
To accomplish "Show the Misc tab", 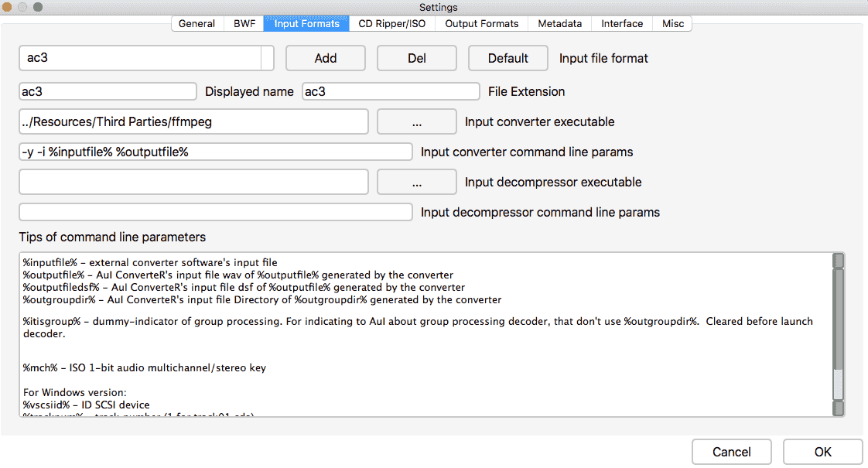I will pyautogui.click(x=672, y=24).
